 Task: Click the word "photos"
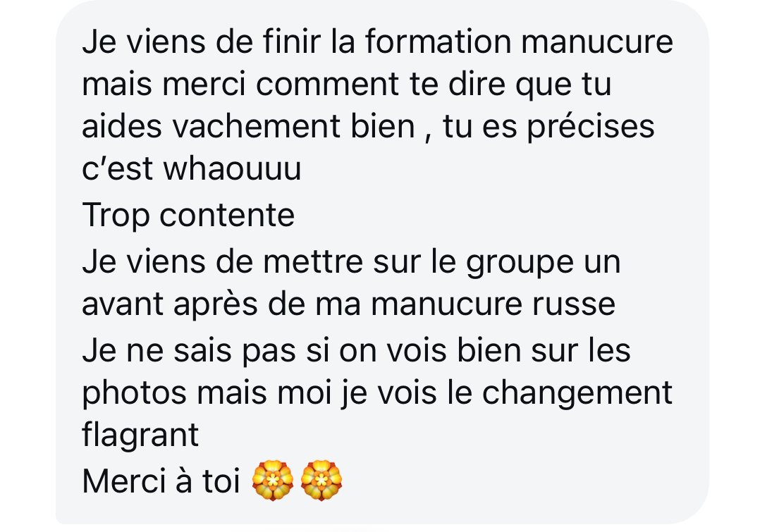point(134,393)
